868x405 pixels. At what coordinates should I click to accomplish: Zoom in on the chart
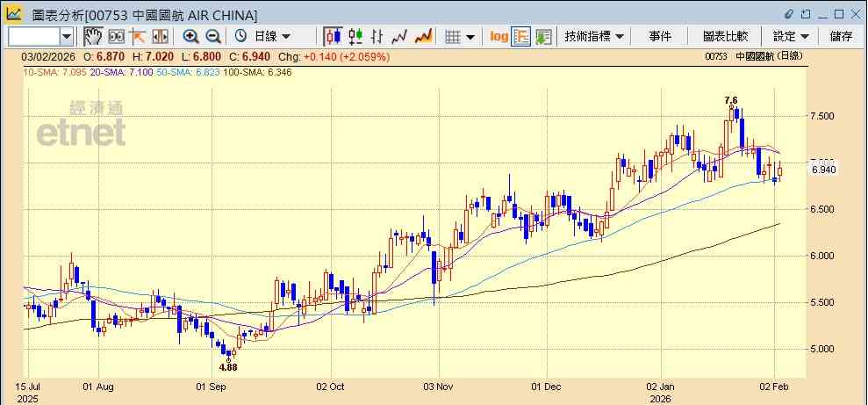[191, 37]
